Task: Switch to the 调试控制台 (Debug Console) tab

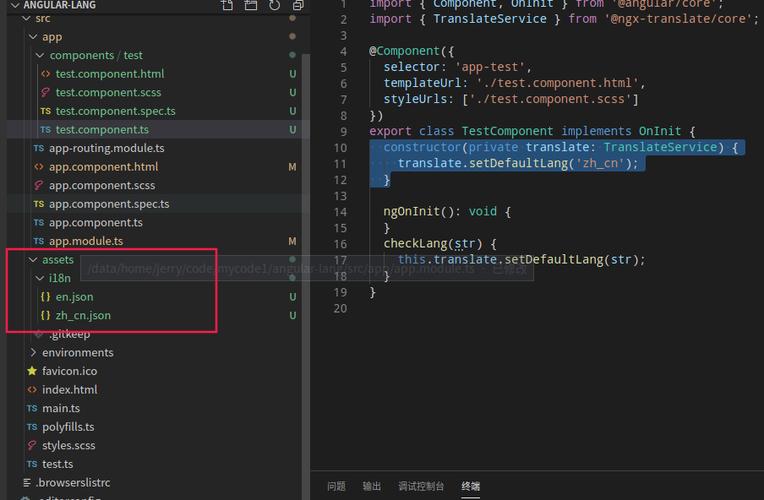Action: [x=421, y=486]
